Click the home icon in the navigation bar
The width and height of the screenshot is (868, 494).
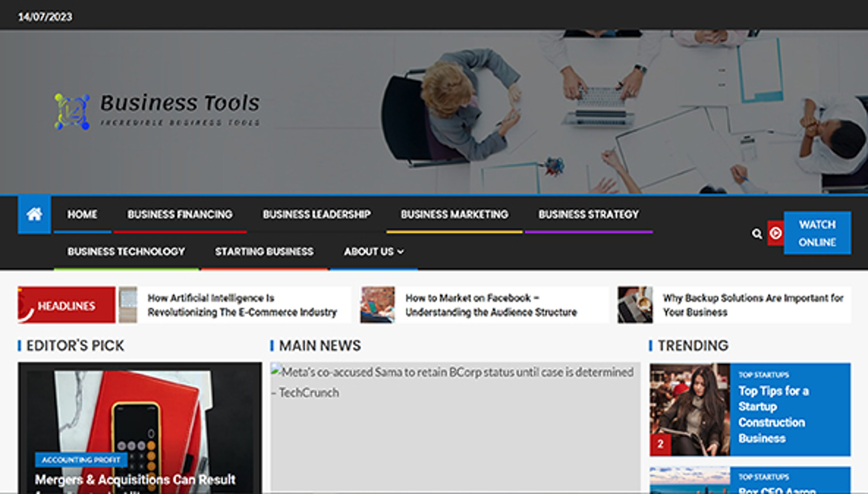coord(34,214)
